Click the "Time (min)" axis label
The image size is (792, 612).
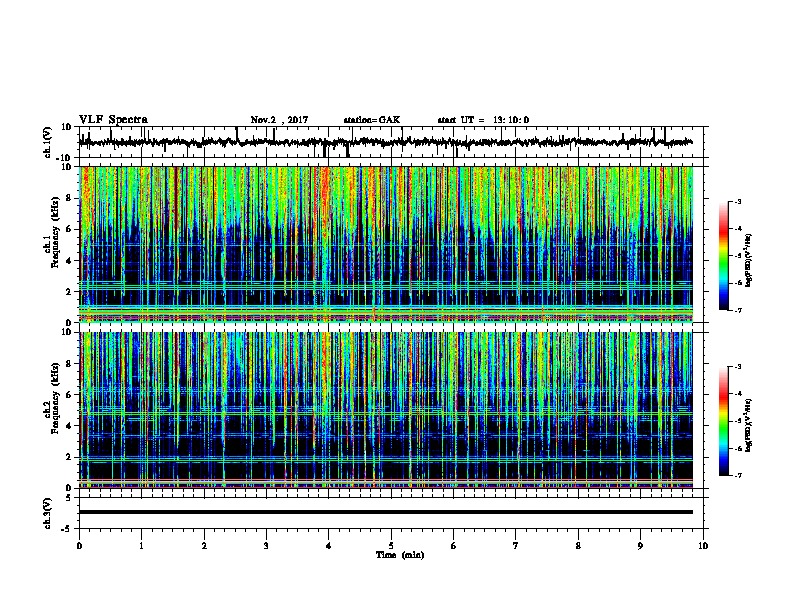(400, 555)
